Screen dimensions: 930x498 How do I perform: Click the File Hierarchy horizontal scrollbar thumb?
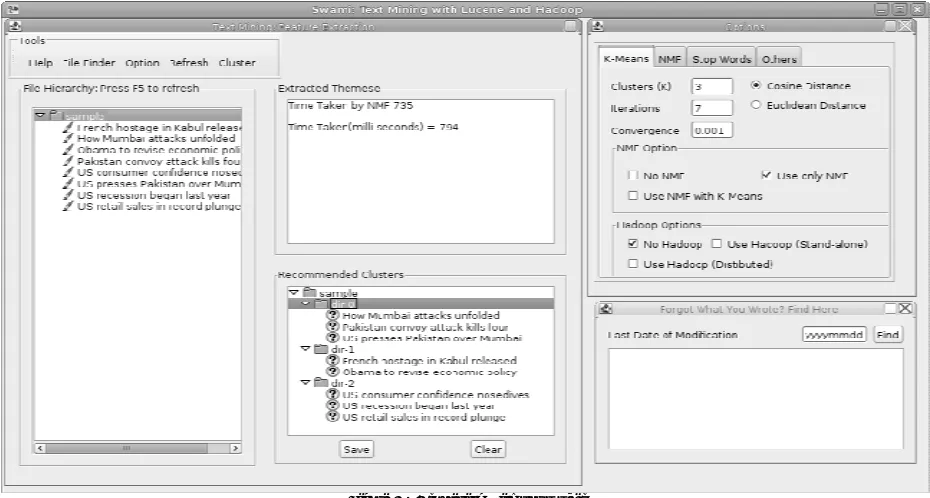pos(126,448)
